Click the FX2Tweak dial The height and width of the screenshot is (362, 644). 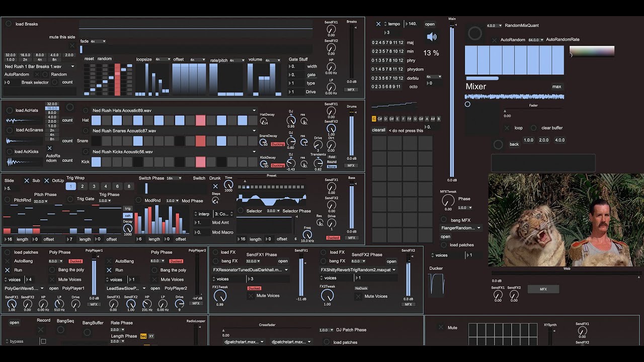pyautogui.click(x=328, y=296)
